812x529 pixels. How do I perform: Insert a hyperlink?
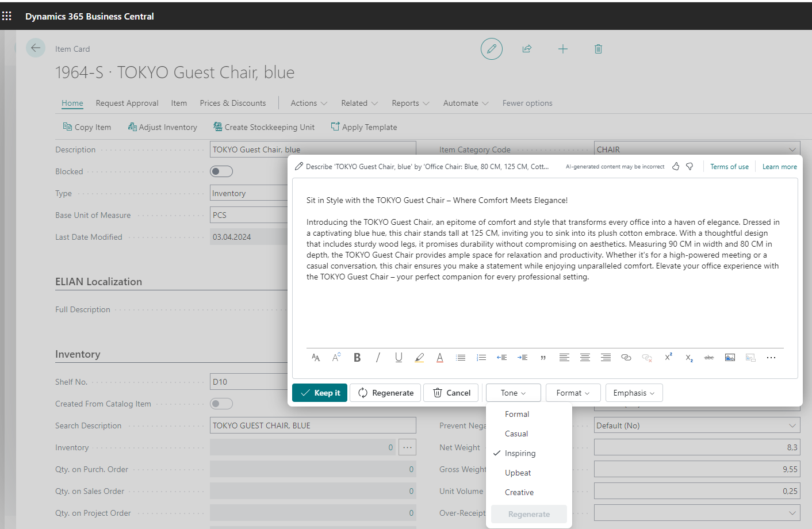pos(626,358)
